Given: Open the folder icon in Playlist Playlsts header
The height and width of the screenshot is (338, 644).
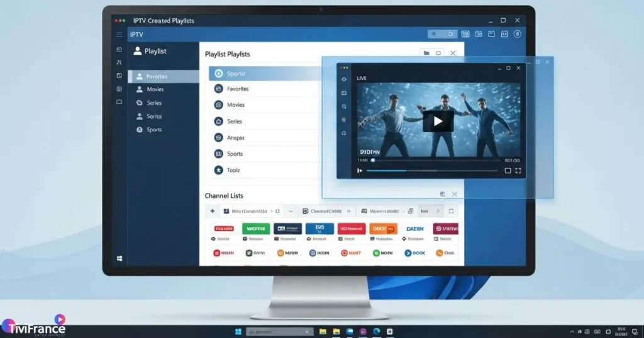Looking at the screenshot, I should [426, 53].
